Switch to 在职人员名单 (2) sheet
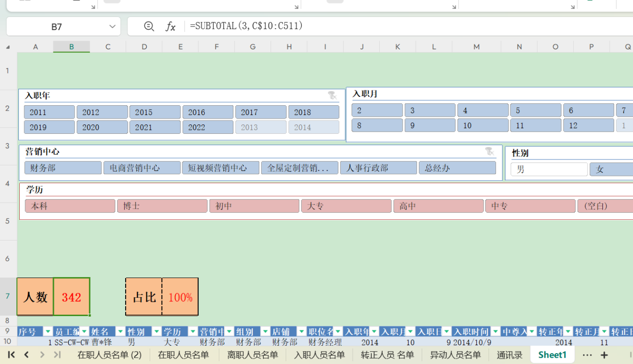This screenshot has height=364, width=633. point(109,355)
